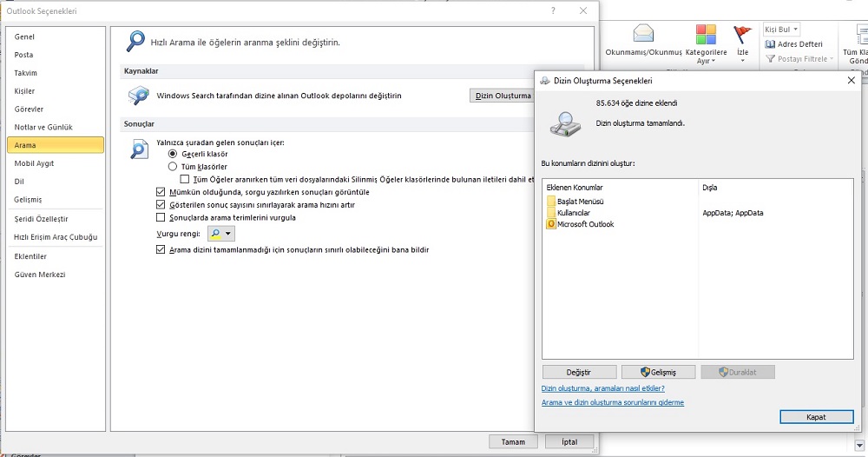Click the Gelişmiş button with shield
Screen dimensions: 868x457
[x=658, y=372]
